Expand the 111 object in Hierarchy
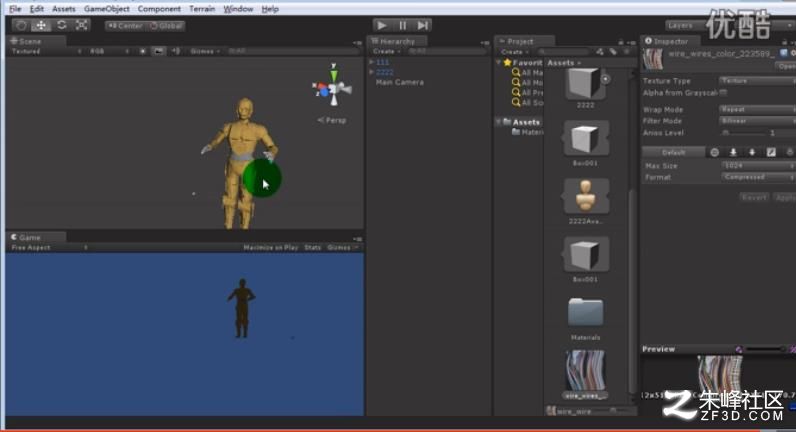 click(372, 62)
